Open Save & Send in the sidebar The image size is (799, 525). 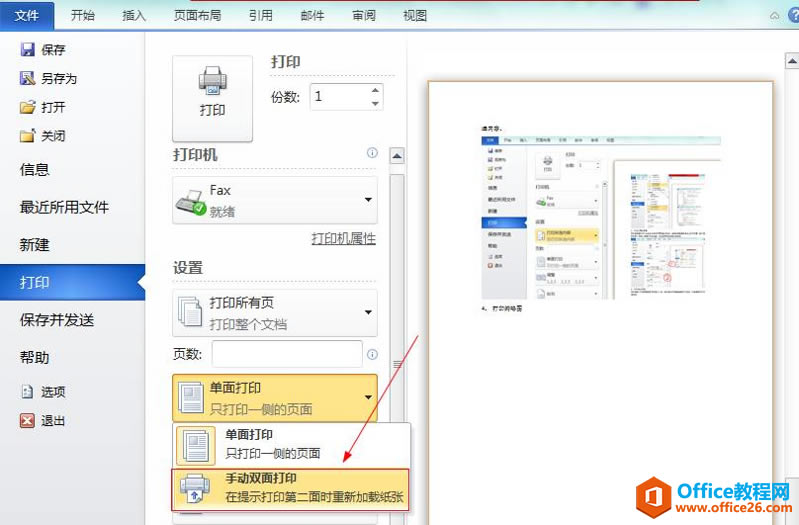click(57, 320)
